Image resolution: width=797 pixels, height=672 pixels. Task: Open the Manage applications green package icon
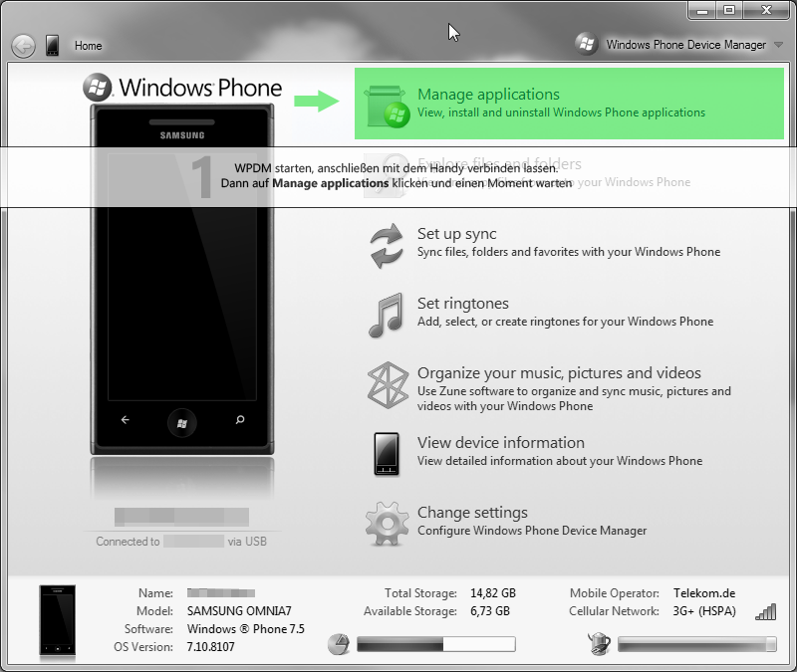(x=388, y=107)
